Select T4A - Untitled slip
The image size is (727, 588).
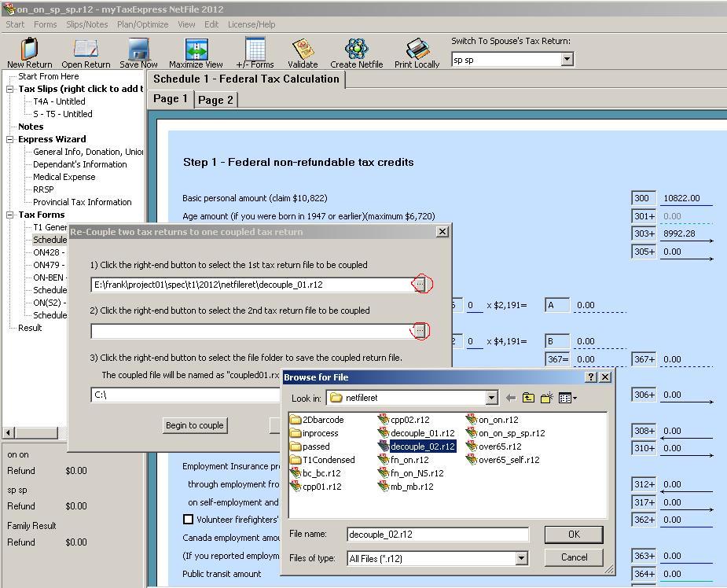[59, 101]
